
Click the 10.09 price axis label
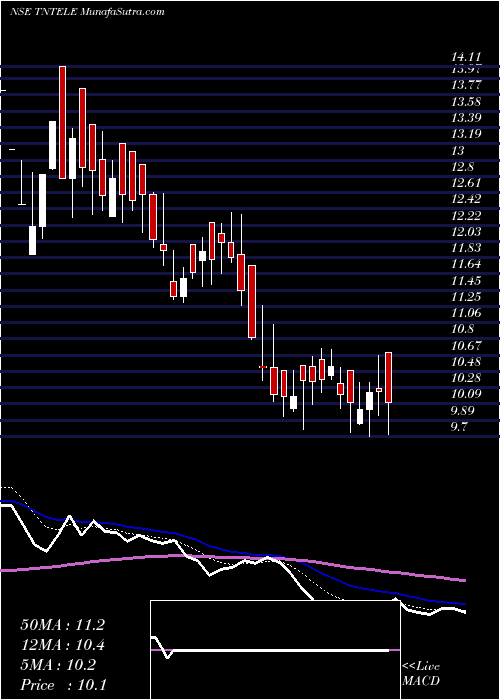466,395
